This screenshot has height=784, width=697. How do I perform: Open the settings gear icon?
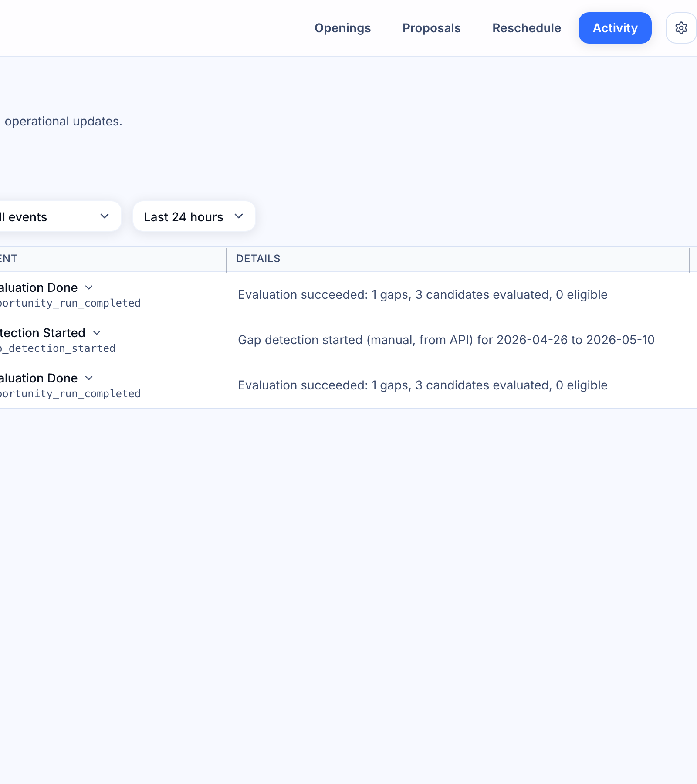point(681,28)
